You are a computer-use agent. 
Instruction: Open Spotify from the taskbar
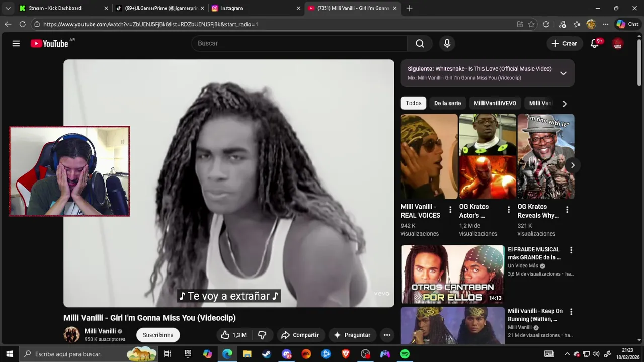405,354
